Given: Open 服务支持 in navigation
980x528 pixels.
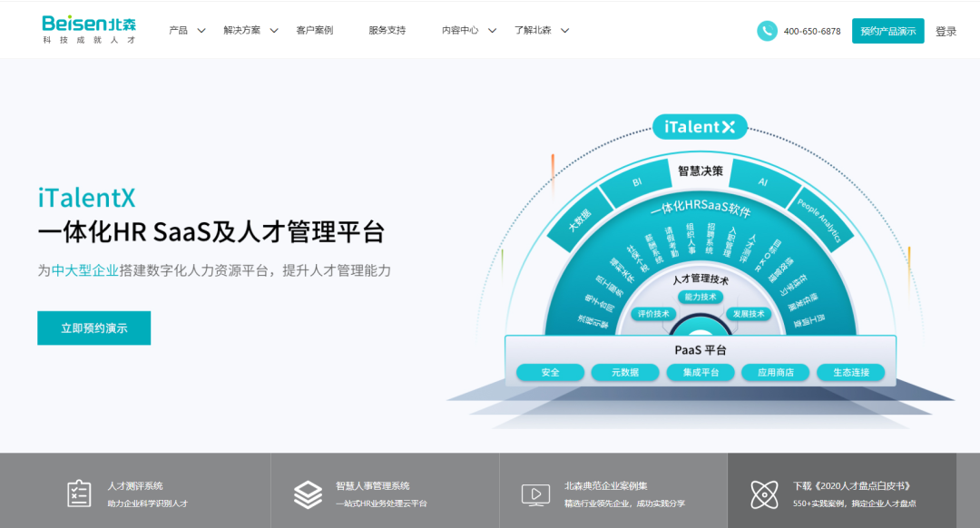Looking at the screenshot, I should (x=387, y=30).
